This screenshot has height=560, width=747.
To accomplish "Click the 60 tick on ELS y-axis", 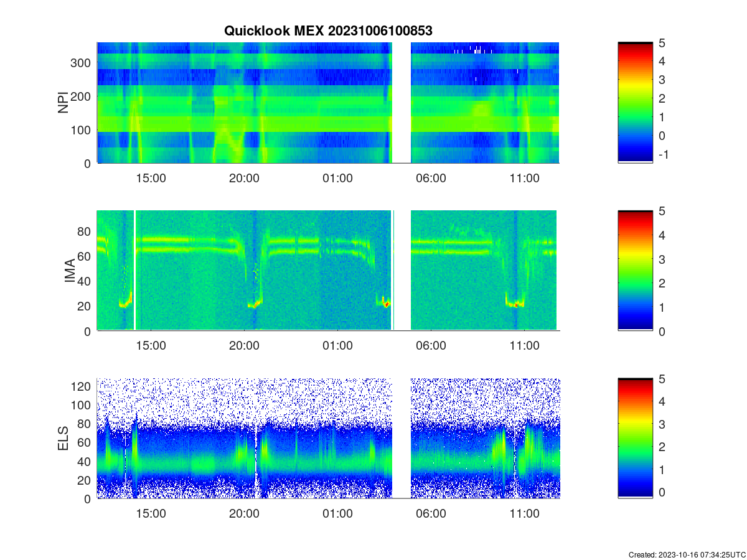I will pyautogui.click(x=85, y=442).
